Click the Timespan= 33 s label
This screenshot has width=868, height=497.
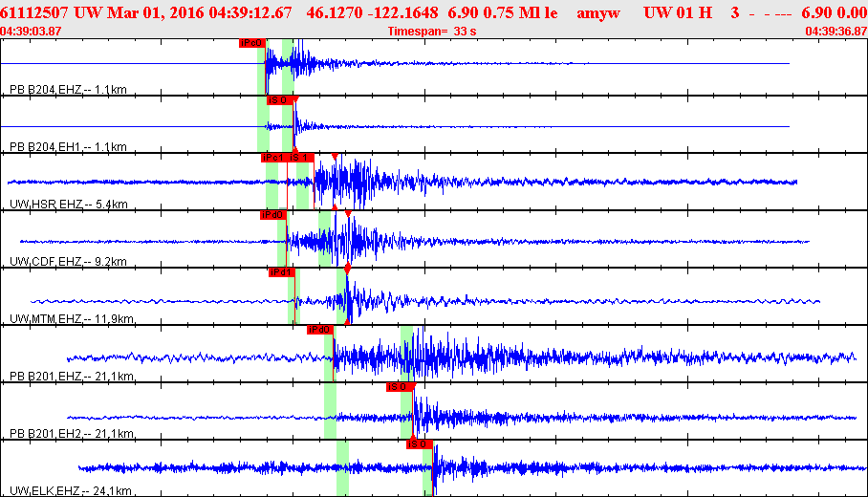432,32
